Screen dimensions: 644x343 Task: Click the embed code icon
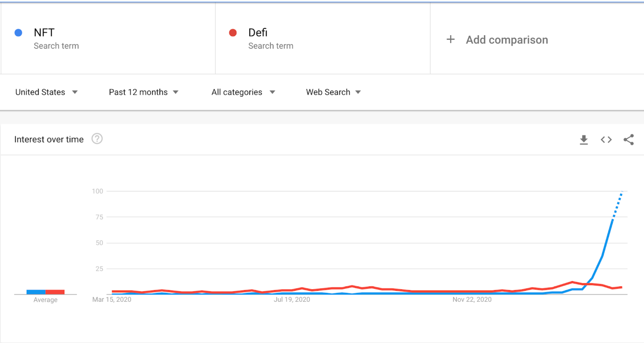pos(606,140)
